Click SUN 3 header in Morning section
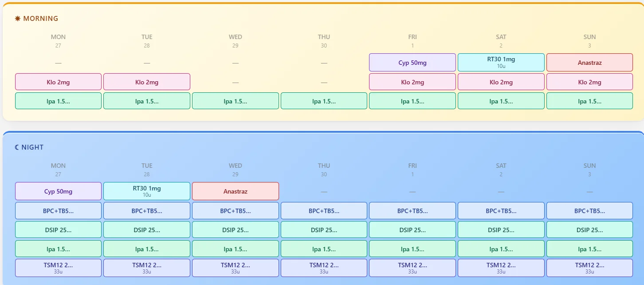This screenshot has width=644, height=285. click(590, 41)
